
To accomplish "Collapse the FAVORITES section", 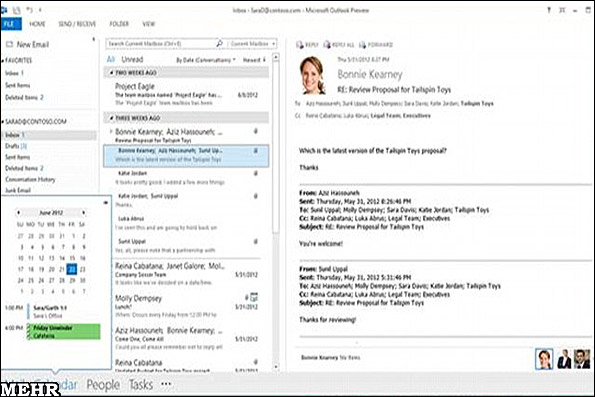I will [x=3, y=60].
